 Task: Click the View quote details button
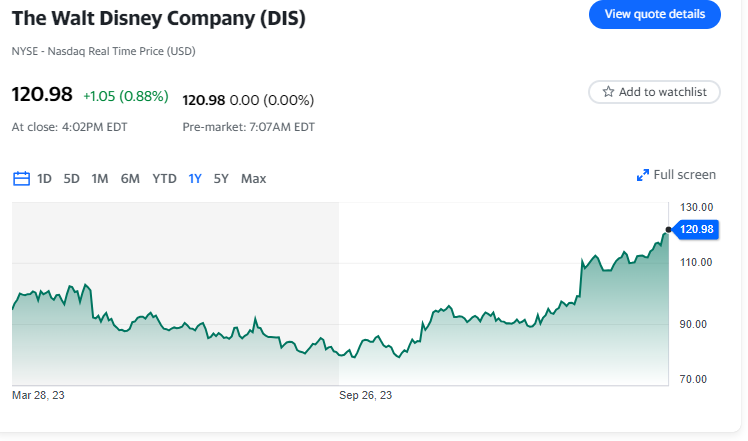(x=654, y=14)
